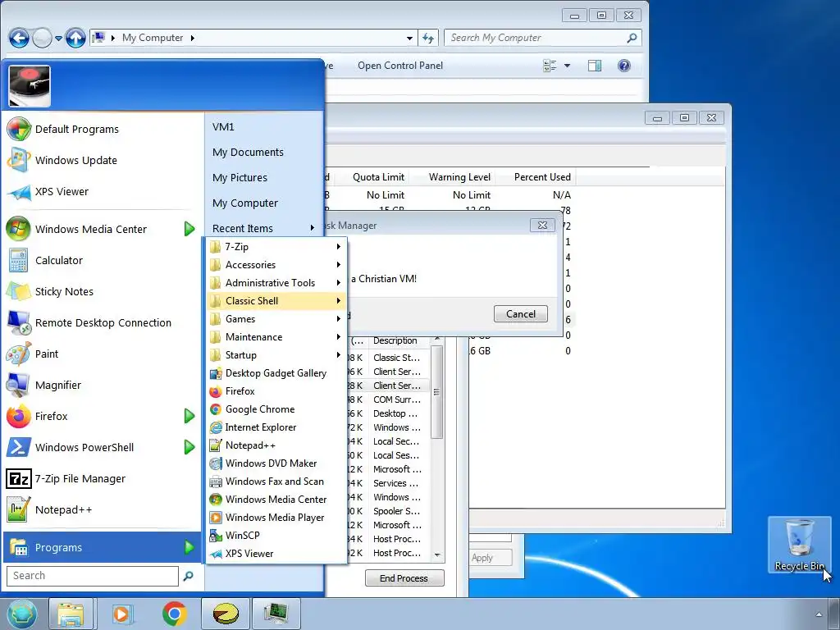Screen dimensions: 840x630
Task: Open Desktop Gadget Gallery in Programs list
Action: coord(276,373)
